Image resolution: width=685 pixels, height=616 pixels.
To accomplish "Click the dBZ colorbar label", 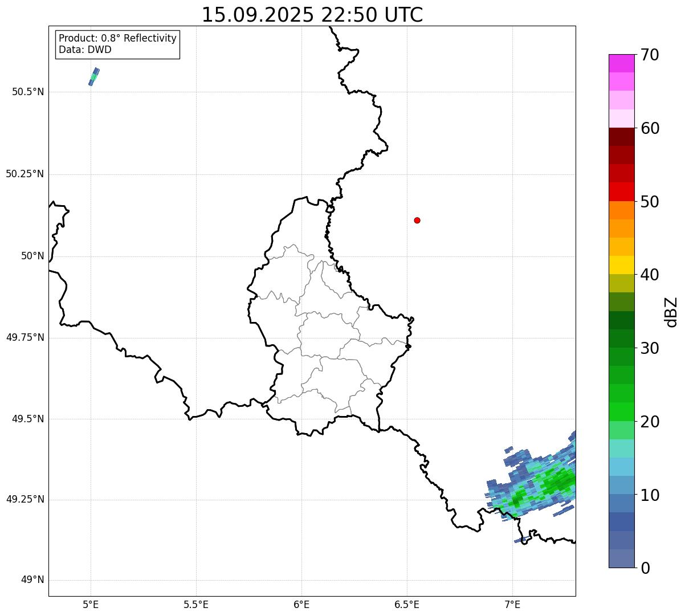I will point(671,312).
